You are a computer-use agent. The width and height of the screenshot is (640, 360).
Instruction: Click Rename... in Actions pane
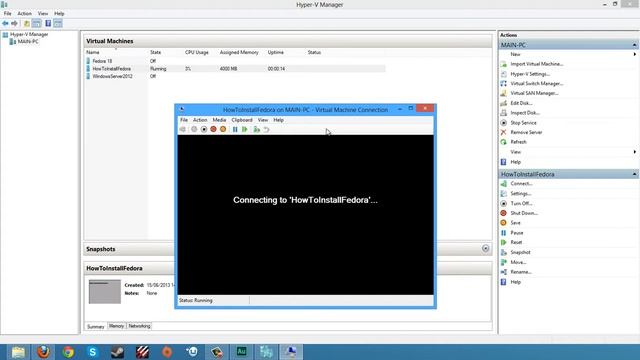pos(521,272)
